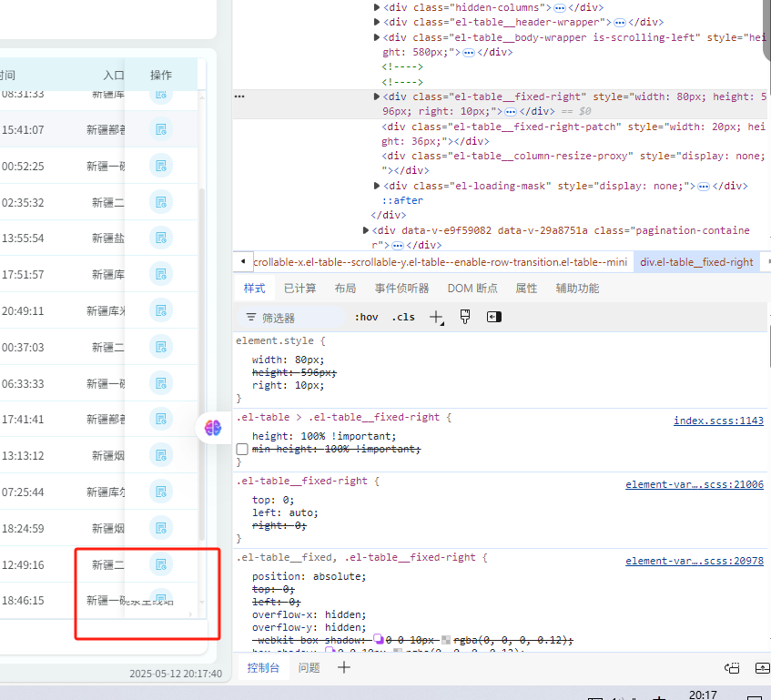771x700 pixels.
Task: Expand the hidden-columns div node
Action: [377, 7]
